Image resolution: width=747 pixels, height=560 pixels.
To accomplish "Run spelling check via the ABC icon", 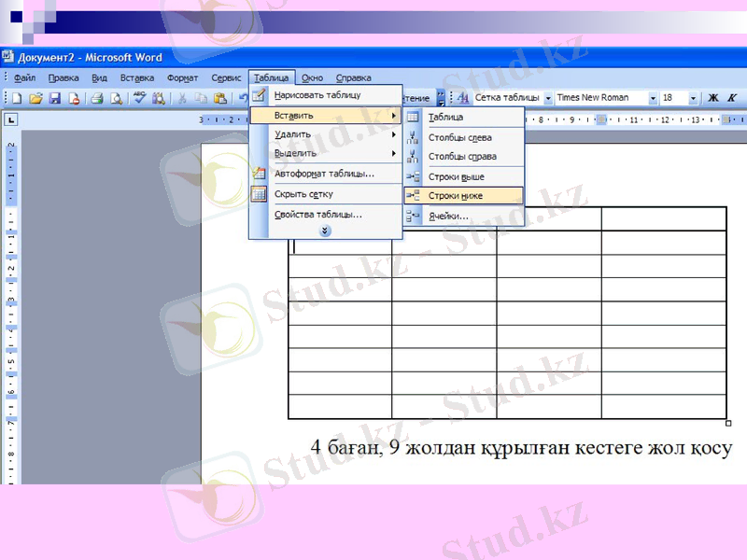I will (x=140, y=98).
